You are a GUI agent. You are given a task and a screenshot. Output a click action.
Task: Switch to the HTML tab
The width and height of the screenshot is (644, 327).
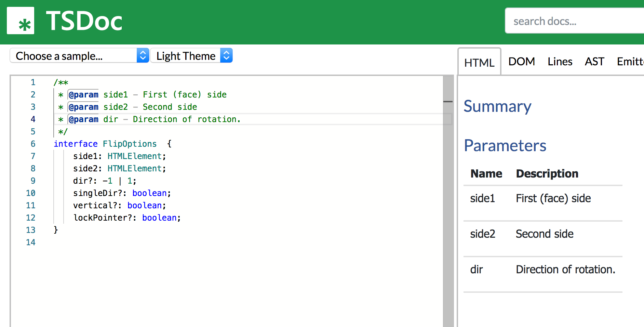click(479, 62)
